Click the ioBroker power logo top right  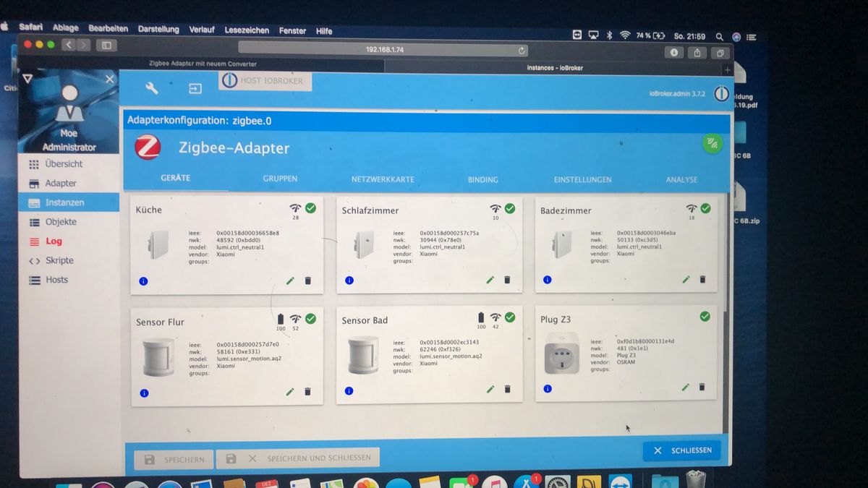tap(721, 93)
